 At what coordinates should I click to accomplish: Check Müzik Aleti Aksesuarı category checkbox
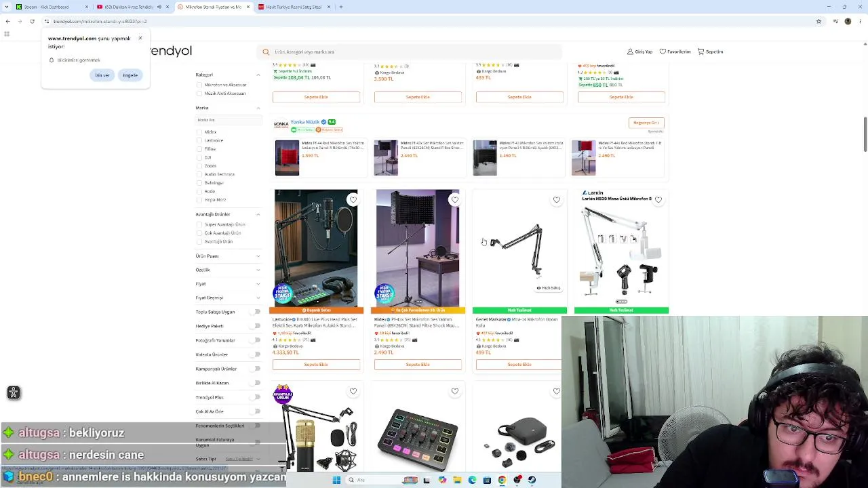click(199, 93)
